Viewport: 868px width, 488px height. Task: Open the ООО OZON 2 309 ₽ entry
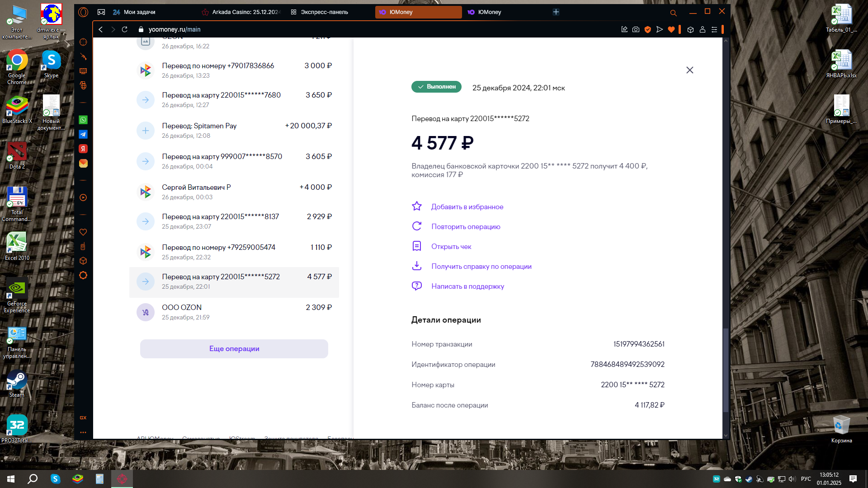pos(234,312)
